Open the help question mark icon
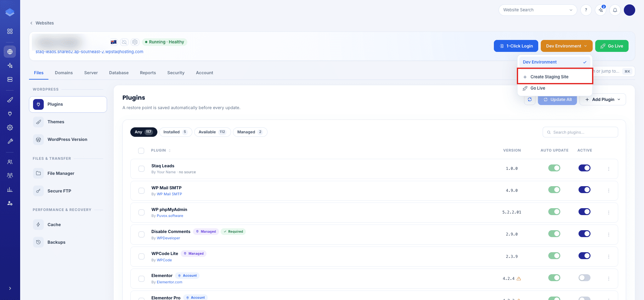This screenshot has width=644, height=300. pos(586,10)
